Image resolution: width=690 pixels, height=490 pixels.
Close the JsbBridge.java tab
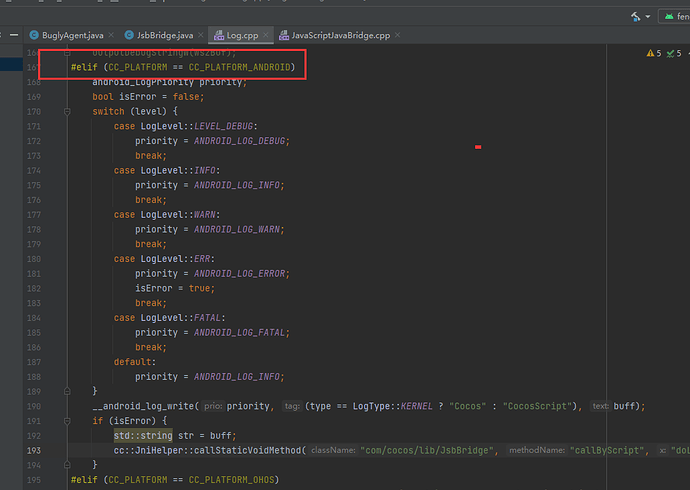coord(201,35)
